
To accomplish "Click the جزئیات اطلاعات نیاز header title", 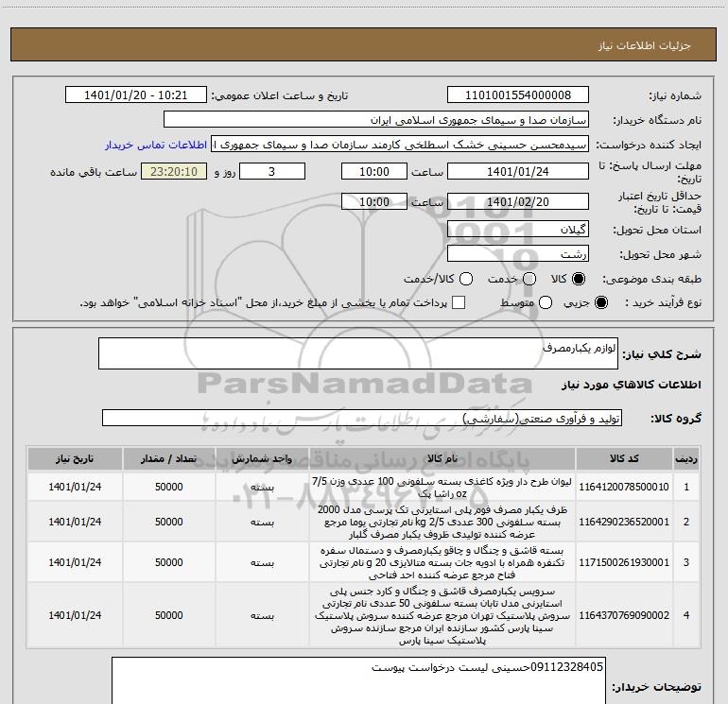I will click(645, 45).
